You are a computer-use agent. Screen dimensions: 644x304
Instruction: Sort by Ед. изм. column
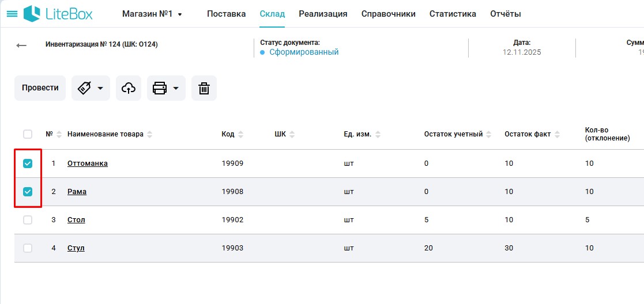tap(378, 134)
